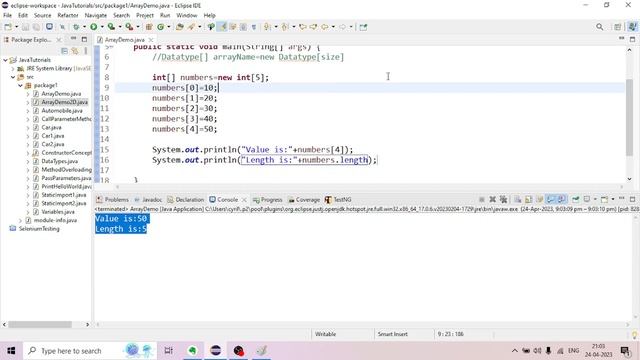Switch to the Problems tab
This screenshot has height=360, width=640.
pyautogui.click(x=112, y=200)
